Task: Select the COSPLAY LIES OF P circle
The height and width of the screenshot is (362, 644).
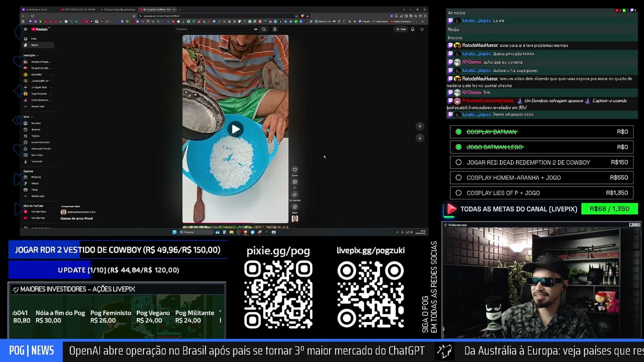Action: 458,193
